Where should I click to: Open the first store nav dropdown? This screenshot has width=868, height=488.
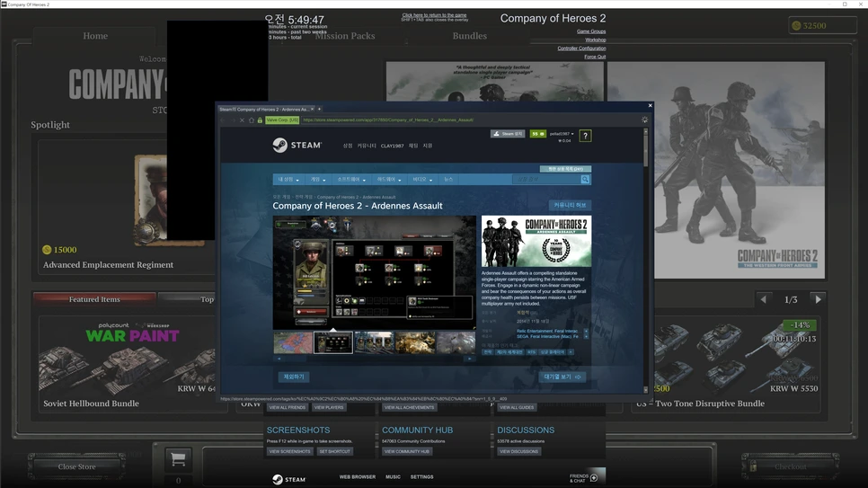pos(288,180)
